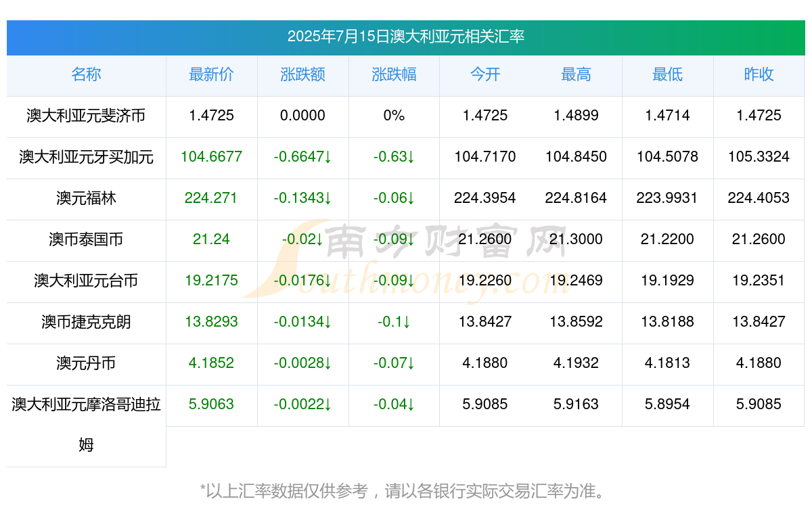Click opening value 19.2260

[485, 281]
